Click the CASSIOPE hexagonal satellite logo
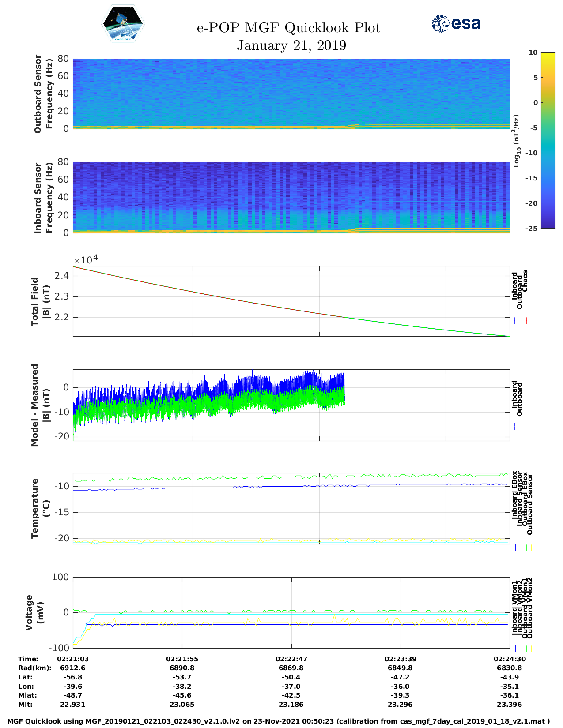The image size is (563, 728). point(123,24)
